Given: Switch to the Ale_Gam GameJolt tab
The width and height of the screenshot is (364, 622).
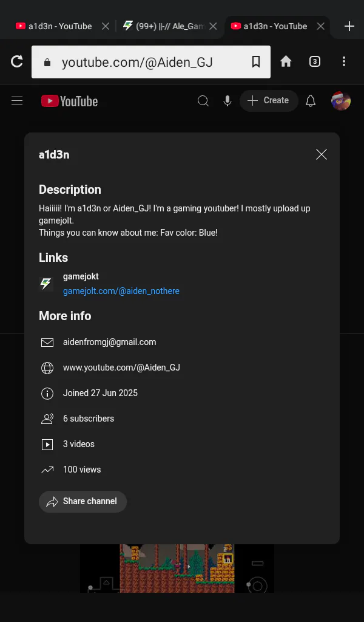Looking at the screenshot, I should tap(169, 26).
